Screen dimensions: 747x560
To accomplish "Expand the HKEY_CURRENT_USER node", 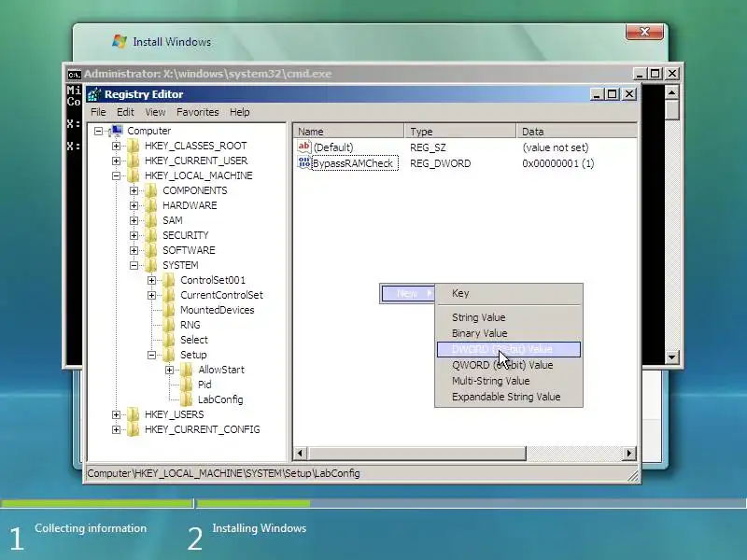I will pyautogui.click(x=116, y=161).
